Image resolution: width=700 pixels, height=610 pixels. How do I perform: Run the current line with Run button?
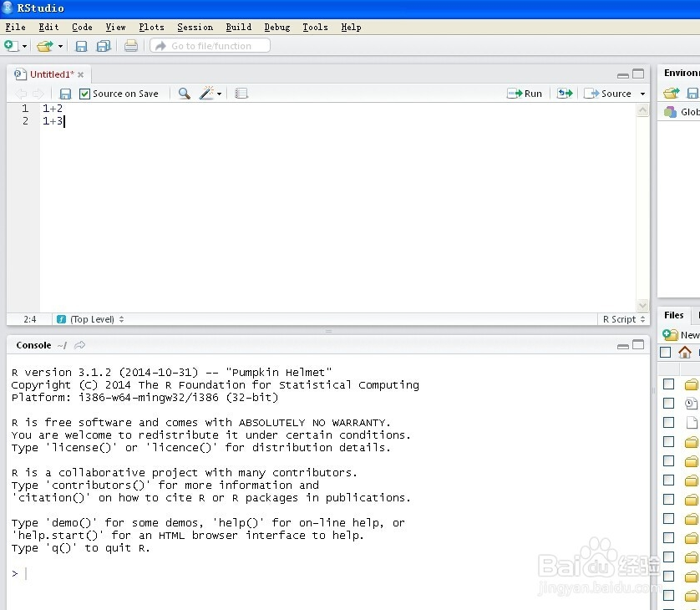click(525, 94)
